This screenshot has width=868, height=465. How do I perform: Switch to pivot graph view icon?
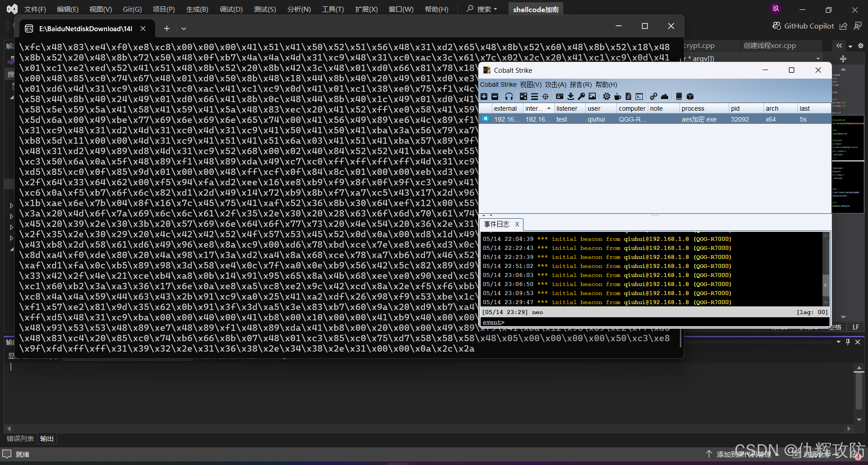pos(524,96)
